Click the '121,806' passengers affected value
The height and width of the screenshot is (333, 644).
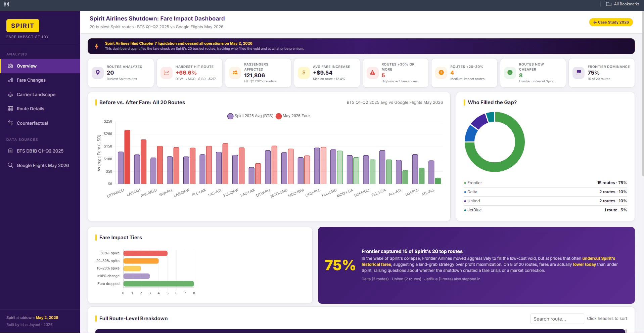click(255, 75)
